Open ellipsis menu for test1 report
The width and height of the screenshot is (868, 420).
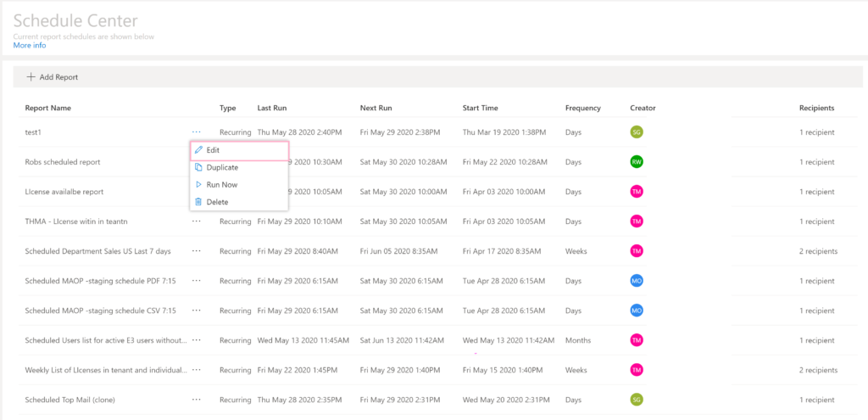197,132
